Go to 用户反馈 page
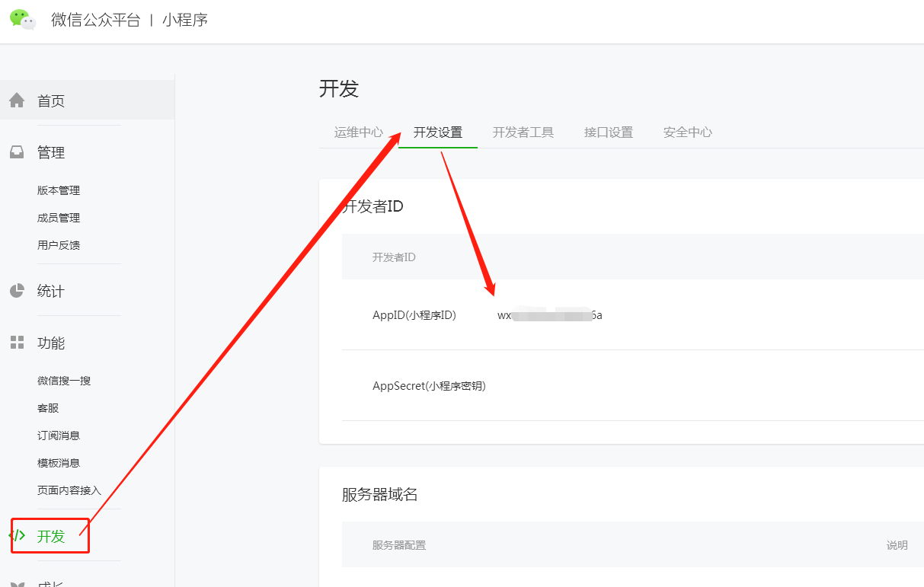924x587 pixels. pos(59,245)
